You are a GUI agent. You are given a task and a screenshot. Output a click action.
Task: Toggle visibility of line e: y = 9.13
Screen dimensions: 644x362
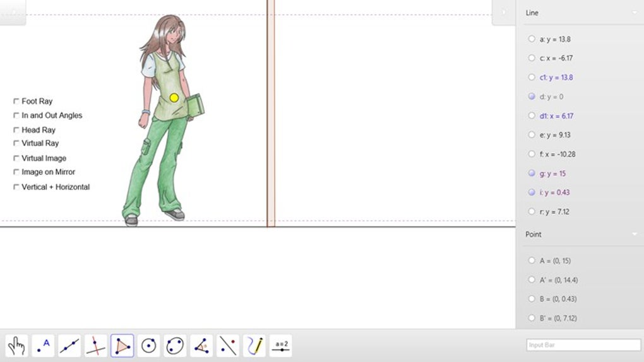(532, 134)
